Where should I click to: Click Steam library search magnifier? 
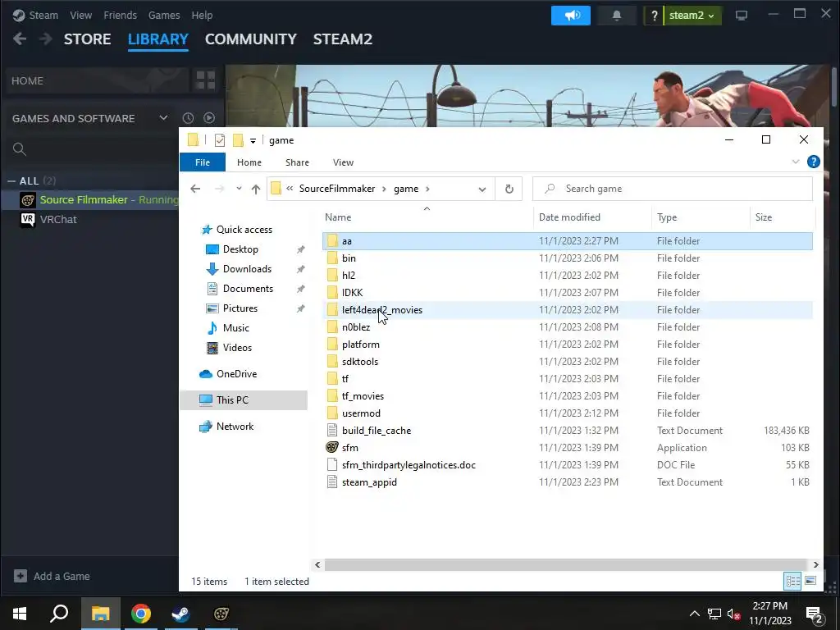20,149
